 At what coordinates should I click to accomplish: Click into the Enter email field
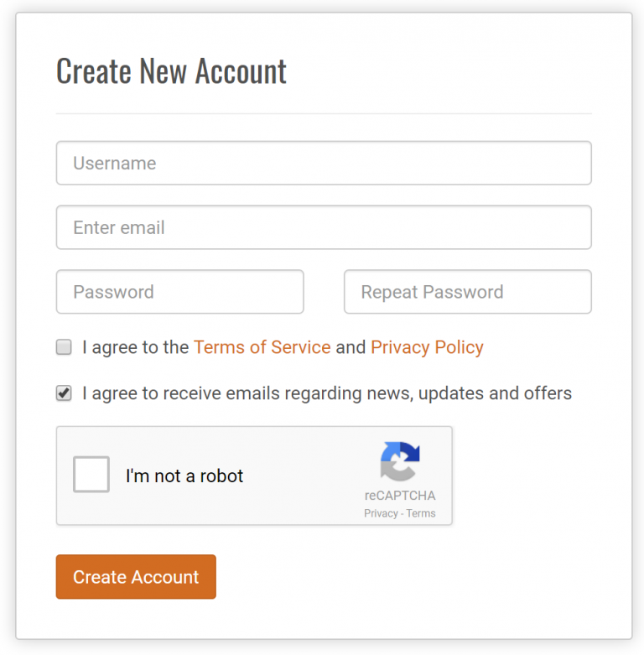point(324,227)
